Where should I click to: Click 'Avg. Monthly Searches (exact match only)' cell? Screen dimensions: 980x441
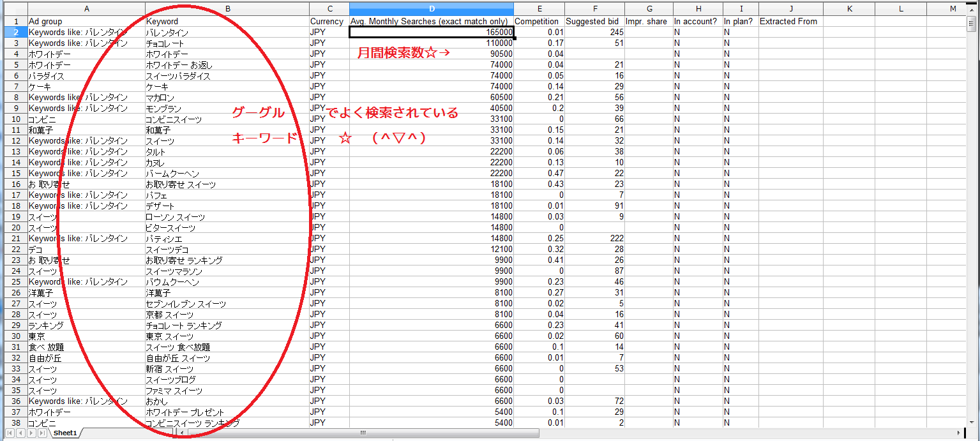coord(432,21)
